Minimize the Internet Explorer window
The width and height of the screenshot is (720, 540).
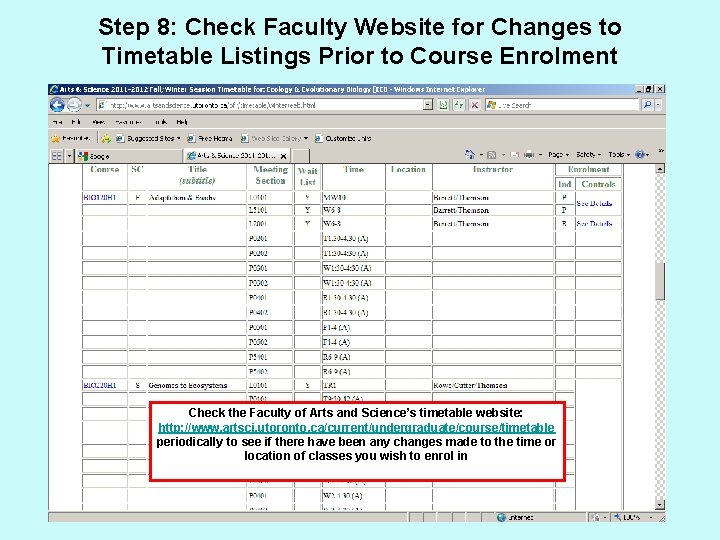coord(639,89)
